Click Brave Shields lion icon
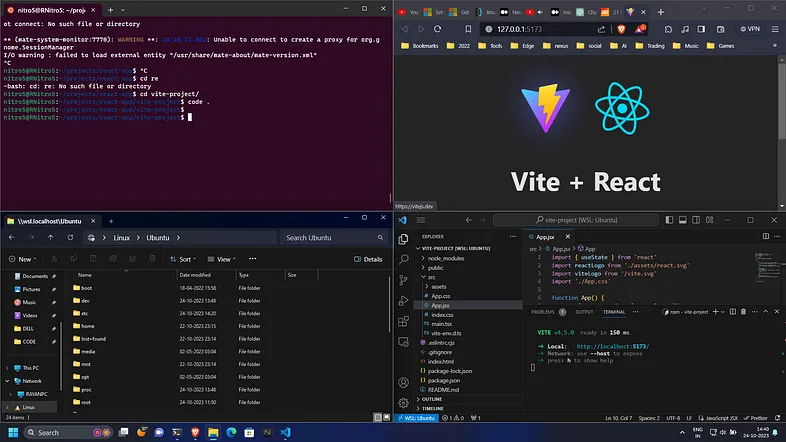 pos(622,29)
